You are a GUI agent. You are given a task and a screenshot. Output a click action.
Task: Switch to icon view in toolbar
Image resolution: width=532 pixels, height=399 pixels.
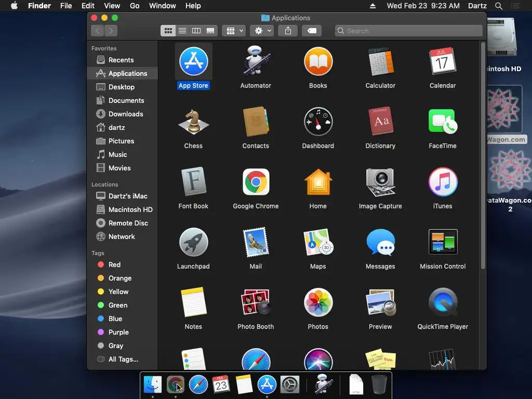coord(168,31)
